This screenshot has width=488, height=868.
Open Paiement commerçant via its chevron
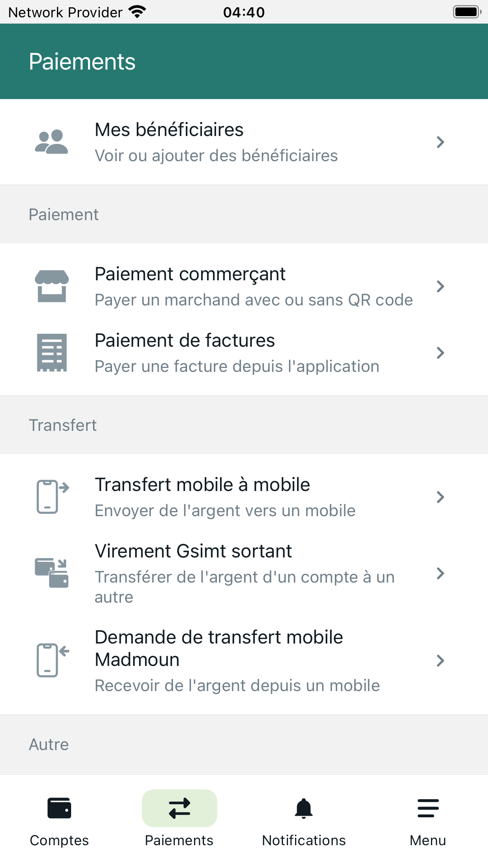440,286
